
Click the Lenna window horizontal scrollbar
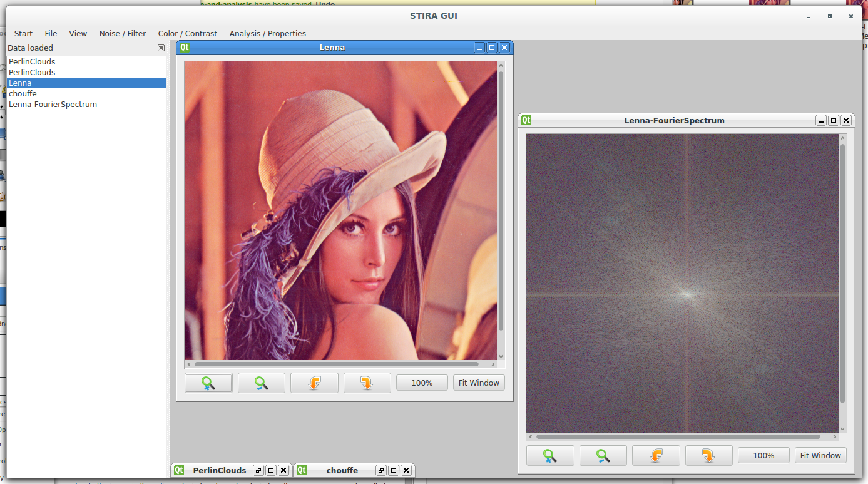(x=337, y=364)
